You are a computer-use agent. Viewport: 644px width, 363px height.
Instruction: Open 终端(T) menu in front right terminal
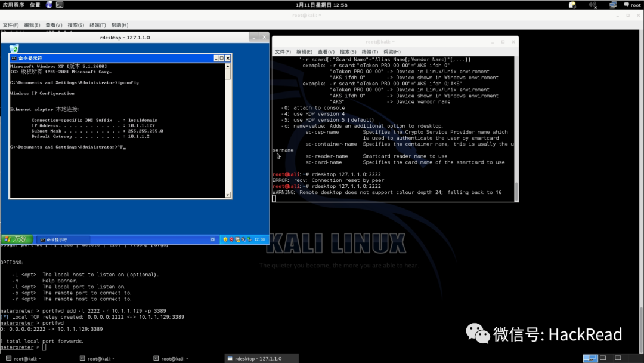point(370,52)
